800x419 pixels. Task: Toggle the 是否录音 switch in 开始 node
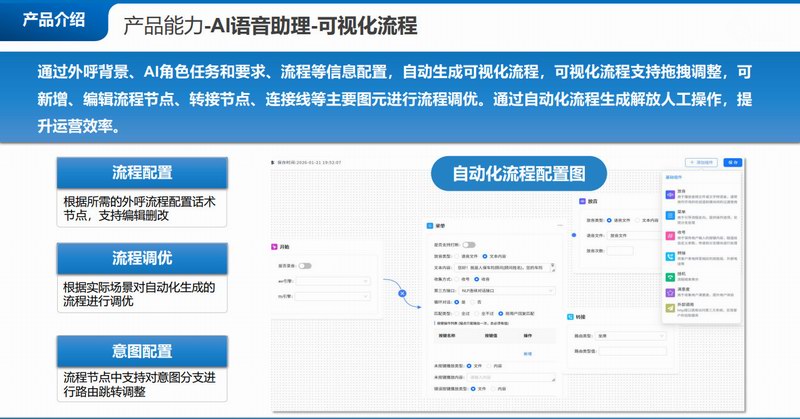(x=305, y=266)
